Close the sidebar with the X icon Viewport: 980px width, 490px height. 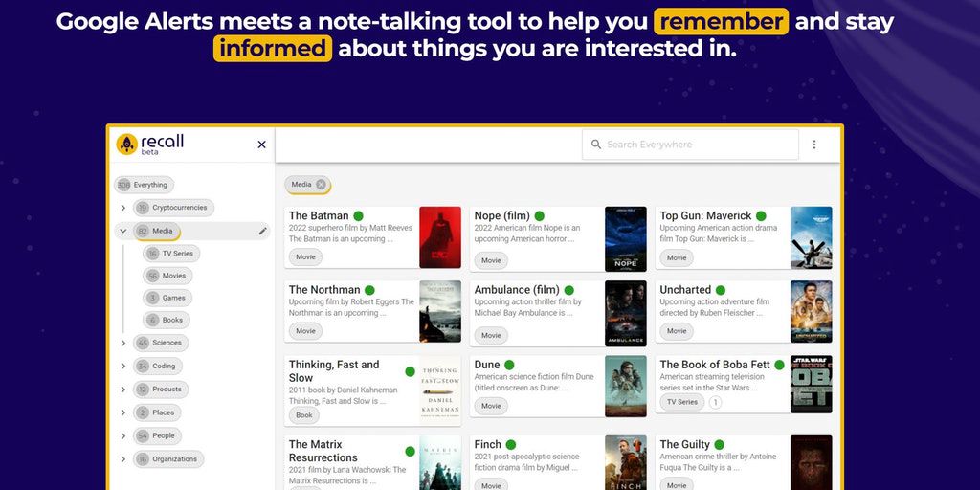pos(262,145)
